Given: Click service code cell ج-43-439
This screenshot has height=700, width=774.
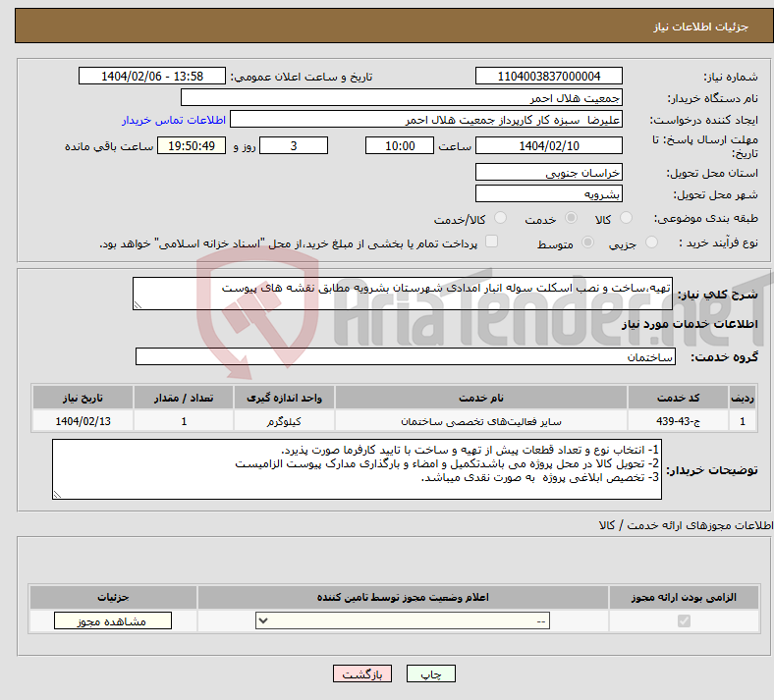Looking at the screenshot, I should (679, 421).
